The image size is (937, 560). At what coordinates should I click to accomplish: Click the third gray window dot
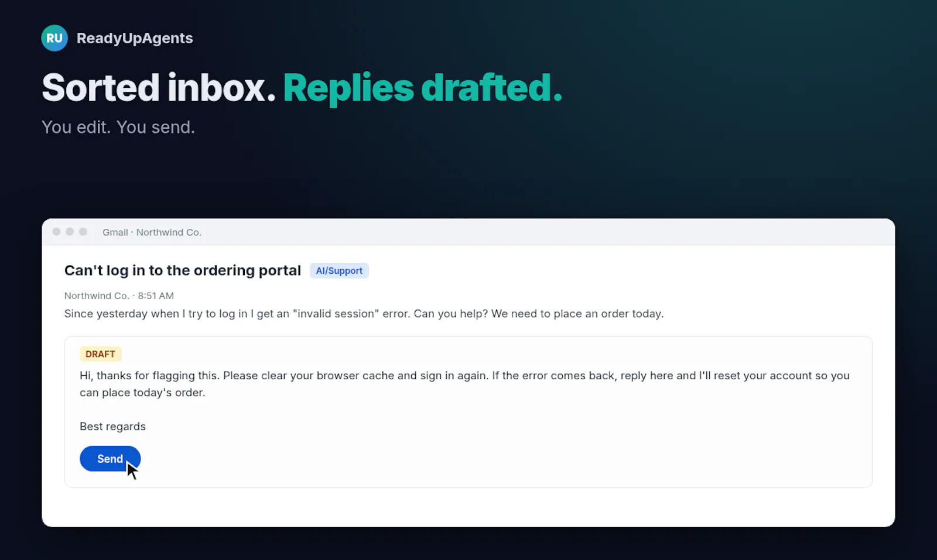pyautogui.click(x=83, y=232)
